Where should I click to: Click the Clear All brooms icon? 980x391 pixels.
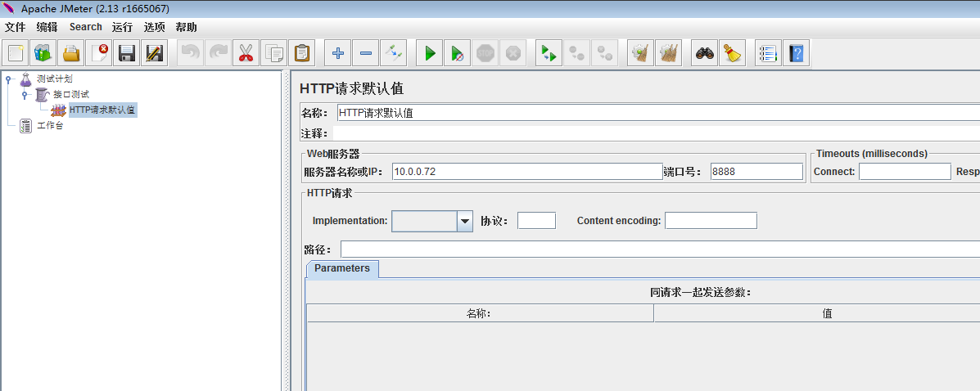[668, 53]
